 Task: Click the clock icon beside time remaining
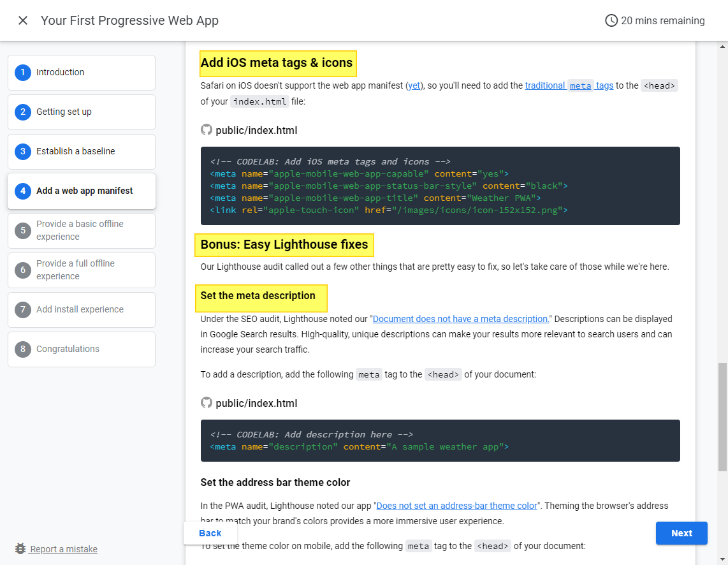tap(611, 20)
